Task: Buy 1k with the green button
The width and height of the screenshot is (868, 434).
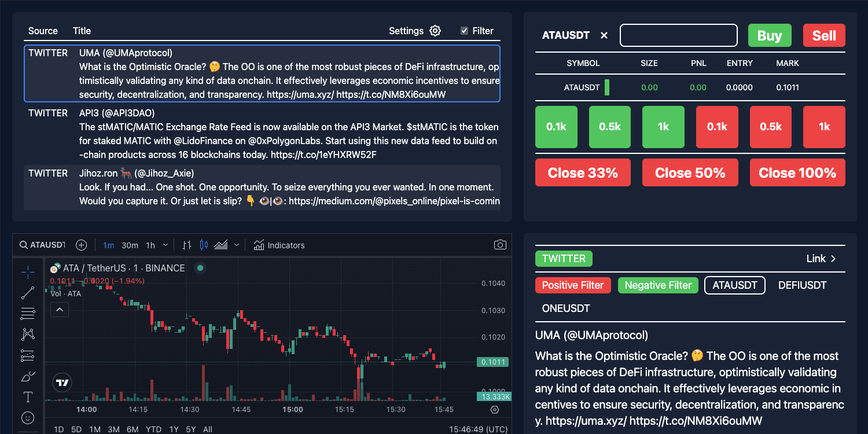Action: (663, 127)
